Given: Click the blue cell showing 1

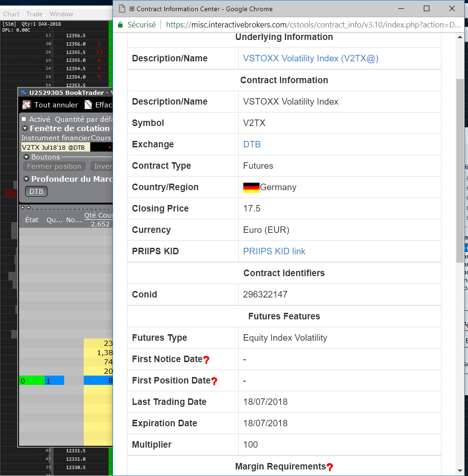Looking at the screenshot, I should [54, 380].
